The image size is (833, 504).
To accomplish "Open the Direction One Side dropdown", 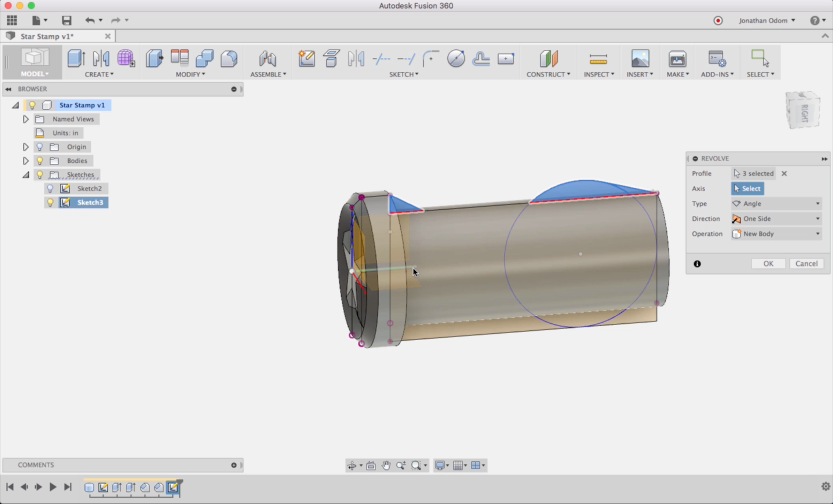I will 776,219.
